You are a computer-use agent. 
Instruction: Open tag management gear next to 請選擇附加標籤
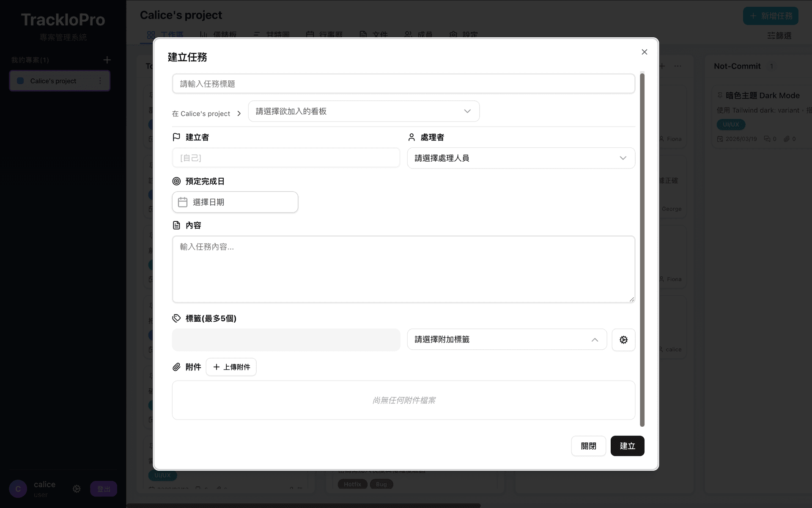pos(623,340)
